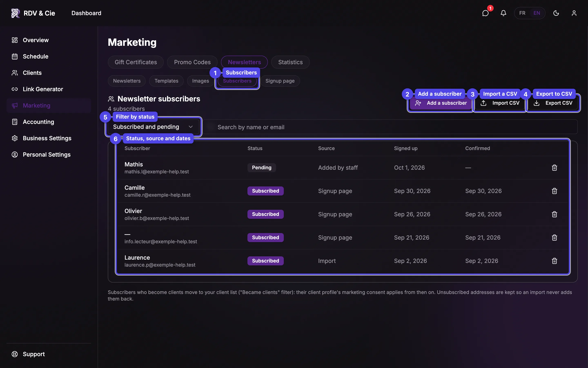This screenshot has width=588, height=368.
Task: Go to Overview in the sidebar
Action: [x=49, y=40]
